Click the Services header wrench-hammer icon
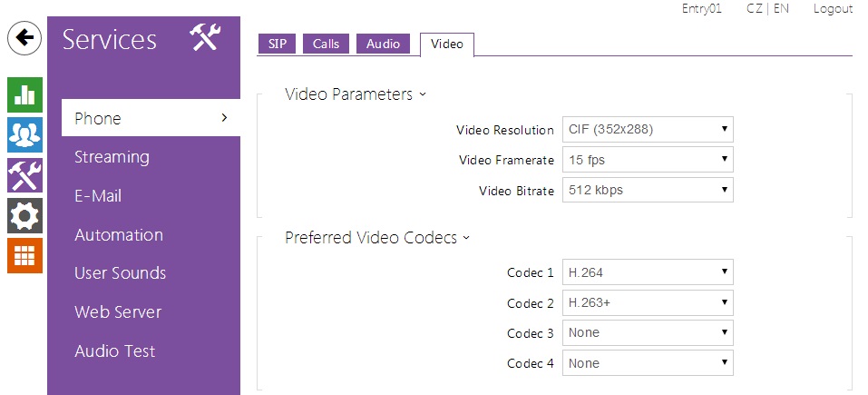Viewport: 868px width, 395px height. pyautogui.click(x=205, y=38)
